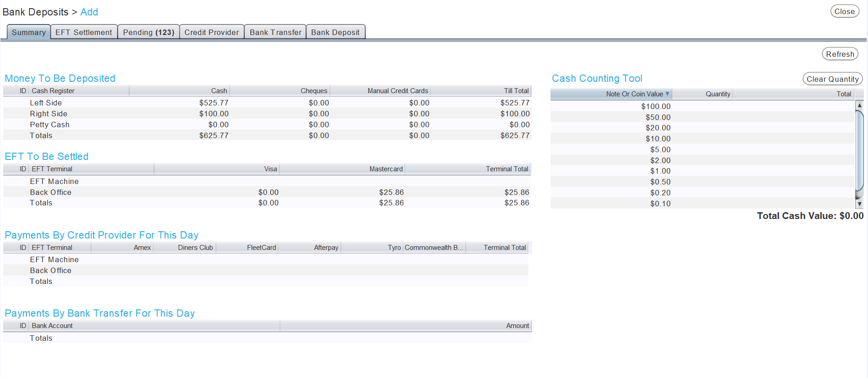Click the Total Cash Value label

point(810,216)
